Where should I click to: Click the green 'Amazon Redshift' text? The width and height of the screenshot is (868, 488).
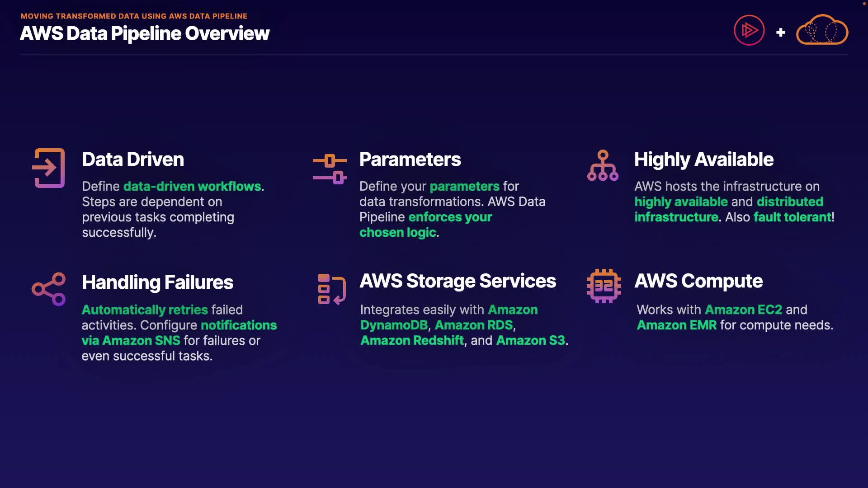(412, 341)
